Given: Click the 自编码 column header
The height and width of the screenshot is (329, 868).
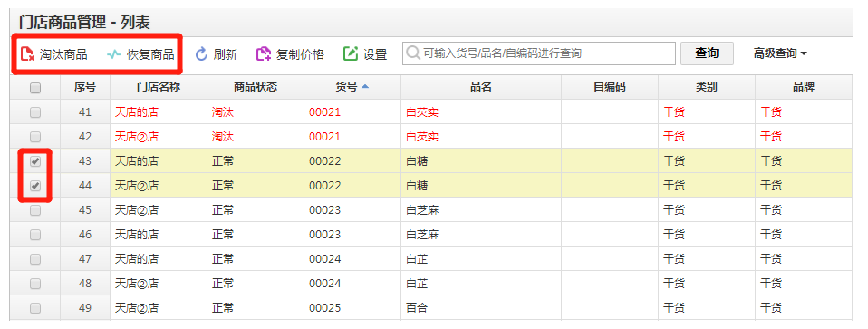Looking at the screenshot, I should [x=610, y=87].
